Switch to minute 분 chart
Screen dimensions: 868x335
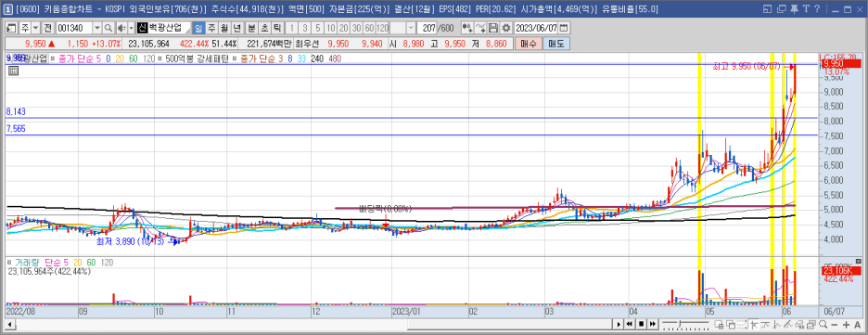pos(251,28)
